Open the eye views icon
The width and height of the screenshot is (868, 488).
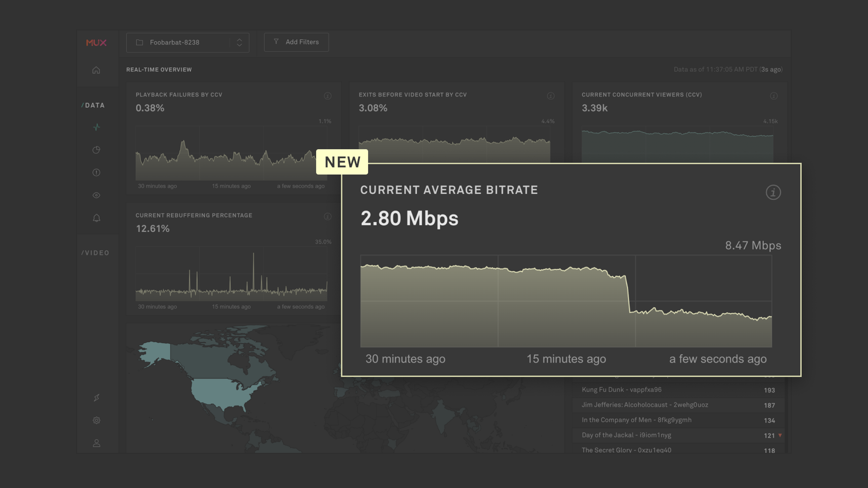(x=96, y=195)
